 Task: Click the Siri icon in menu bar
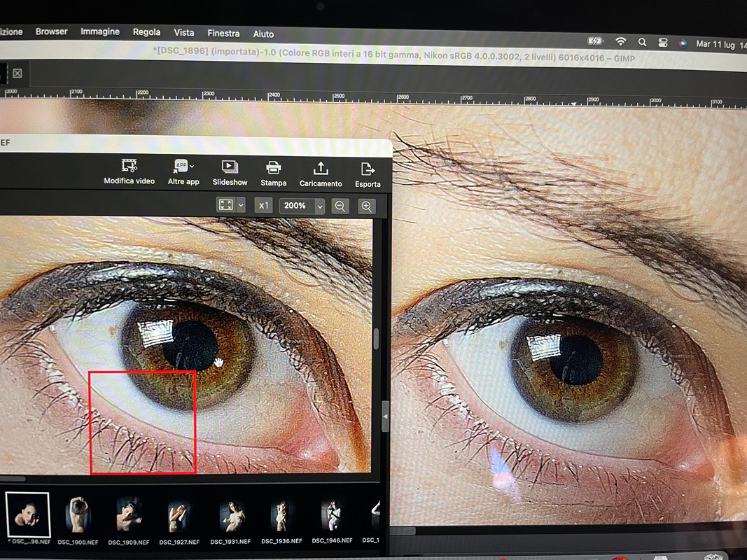pyautogui.click(x=682, y=43)
